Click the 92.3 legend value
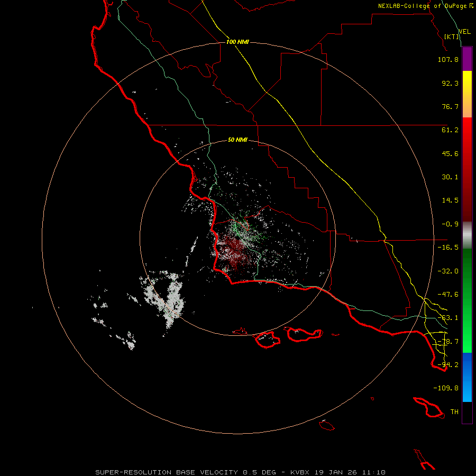 (x=450, y=83)
